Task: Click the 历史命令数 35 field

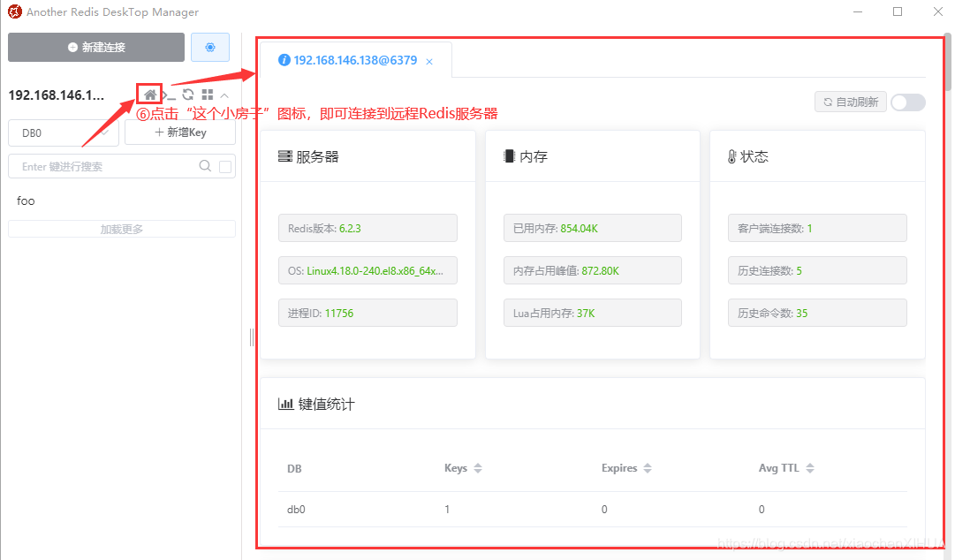Action: click(x=817, y=313)
